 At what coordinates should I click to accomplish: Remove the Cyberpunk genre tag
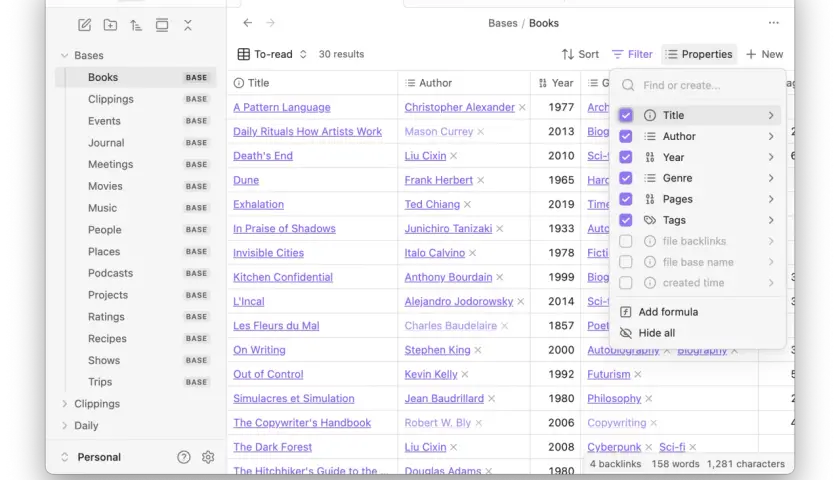[x=649, y=447]
